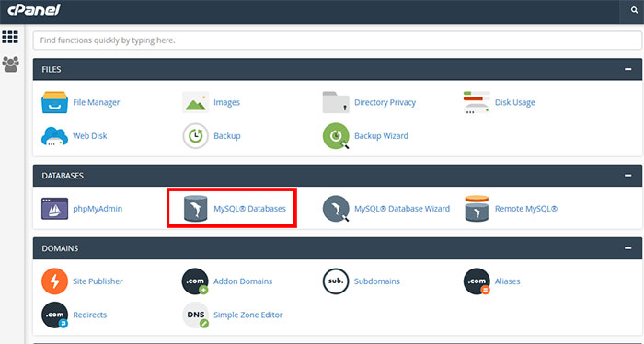Click the Aliases link
The image size is (644, 344).
click(x=508, y=281)
